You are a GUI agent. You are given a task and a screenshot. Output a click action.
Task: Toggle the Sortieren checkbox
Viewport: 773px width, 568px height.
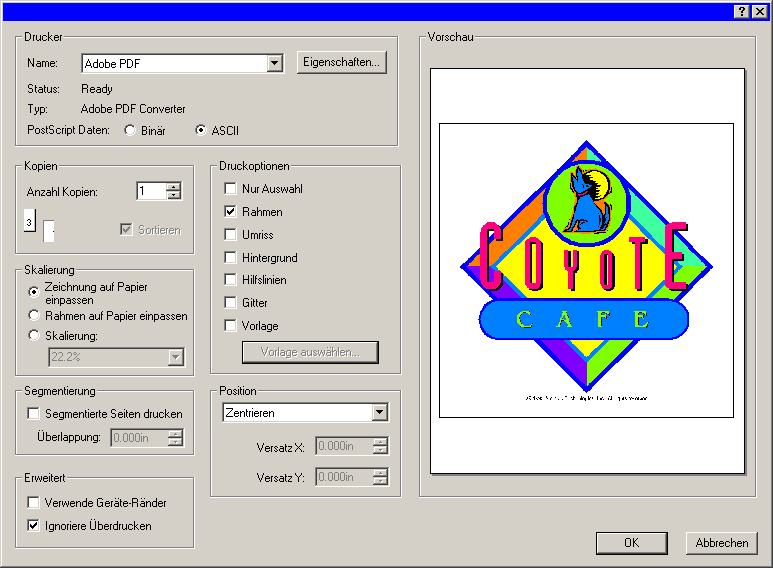tap(126, 230)
